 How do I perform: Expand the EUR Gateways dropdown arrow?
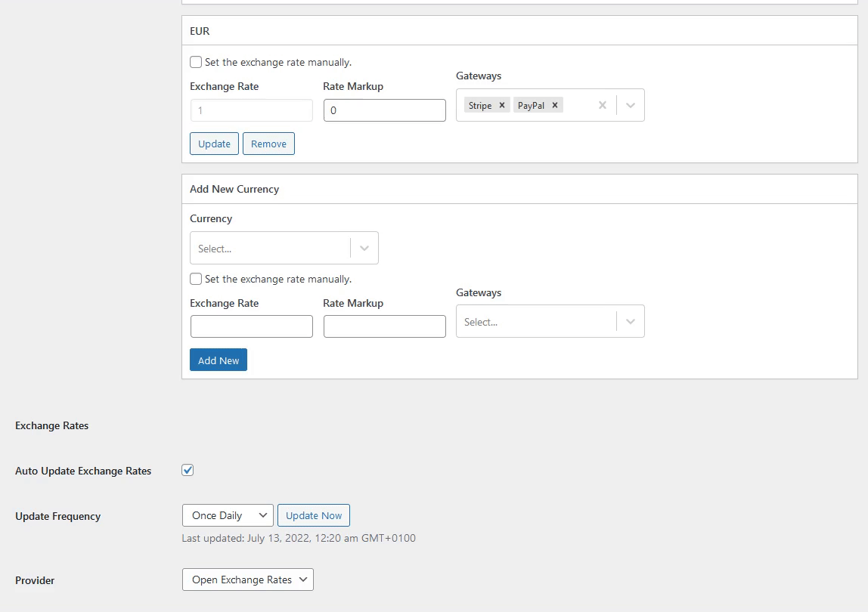click(631, 106)
